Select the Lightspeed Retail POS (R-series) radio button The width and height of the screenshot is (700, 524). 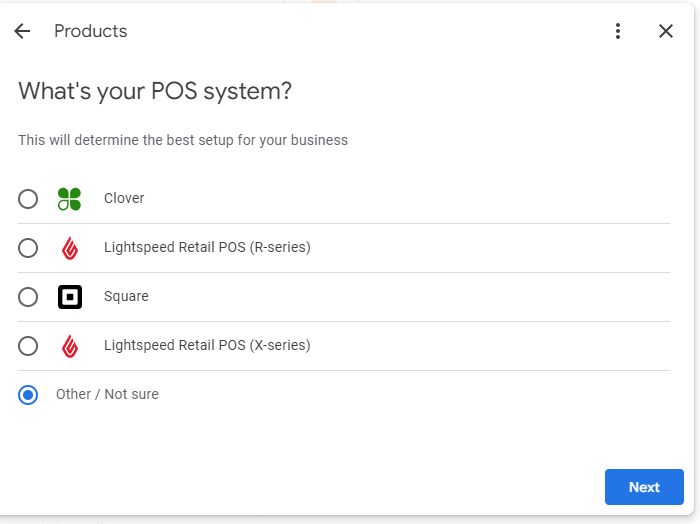pyautogui.click(x=28, y=248)
